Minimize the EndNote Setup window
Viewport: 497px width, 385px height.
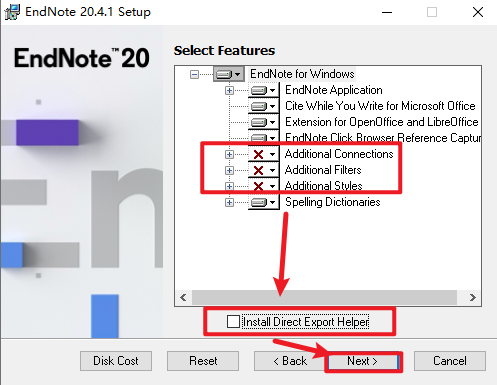tap(387, 12)
